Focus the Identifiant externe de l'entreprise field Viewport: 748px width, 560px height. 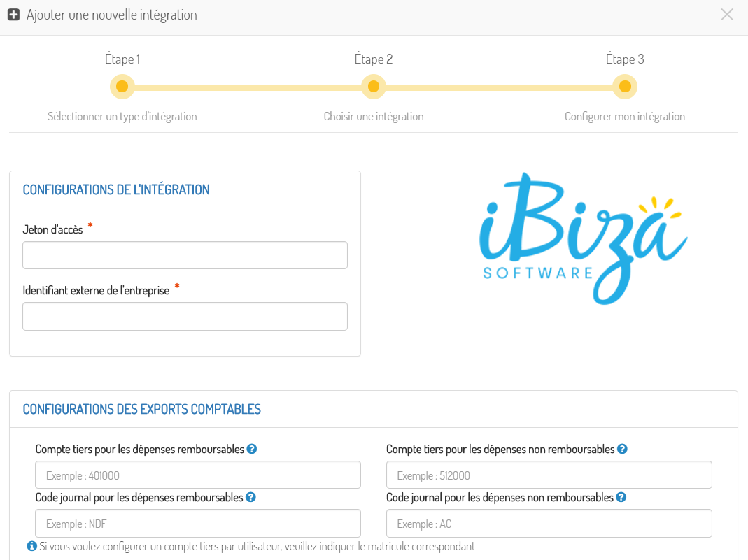click(x=185, y=317)
